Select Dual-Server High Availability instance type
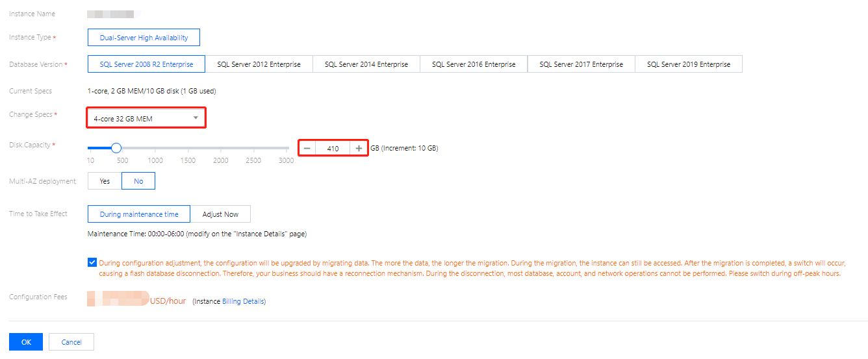 pyautogui.click(x=144, y=38)
